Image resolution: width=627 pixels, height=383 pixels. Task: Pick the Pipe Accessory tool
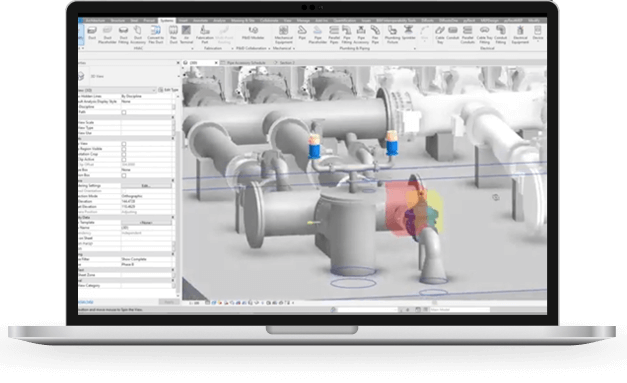click(x=361, y=34)
